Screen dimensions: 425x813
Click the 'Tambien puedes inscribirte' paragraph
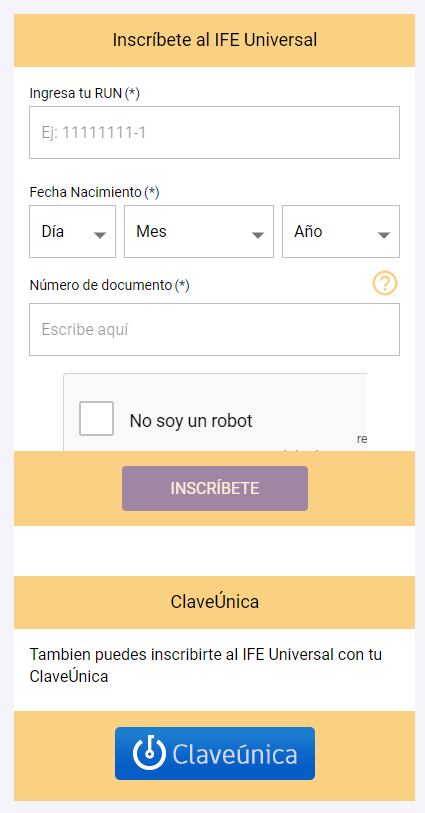pos(206,665)
